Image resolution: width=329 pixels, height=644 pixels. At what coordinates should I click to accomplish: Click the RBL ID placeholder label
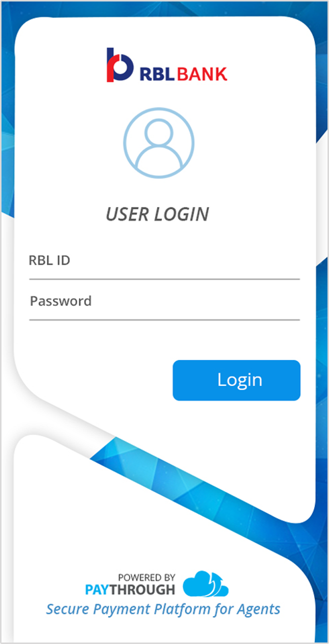tap(49, 260)
